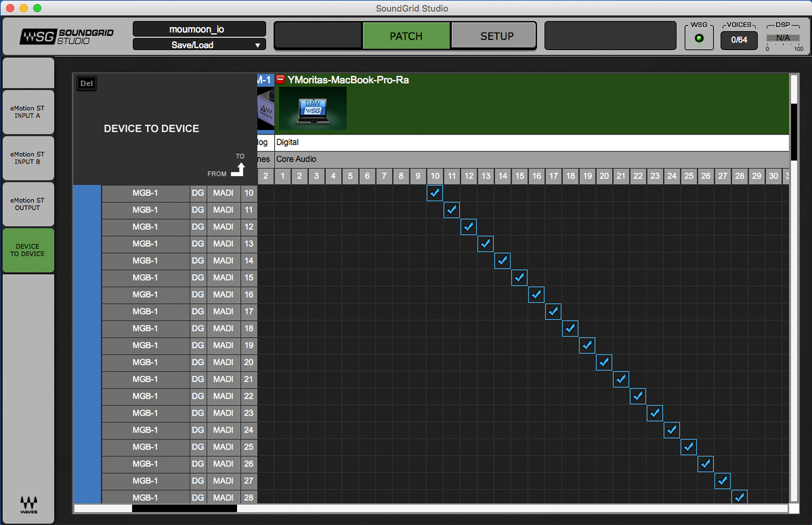Open the eMotion ST INPUT B page
The height and width of the screenshot is (525, 812).
coord(28,158)
